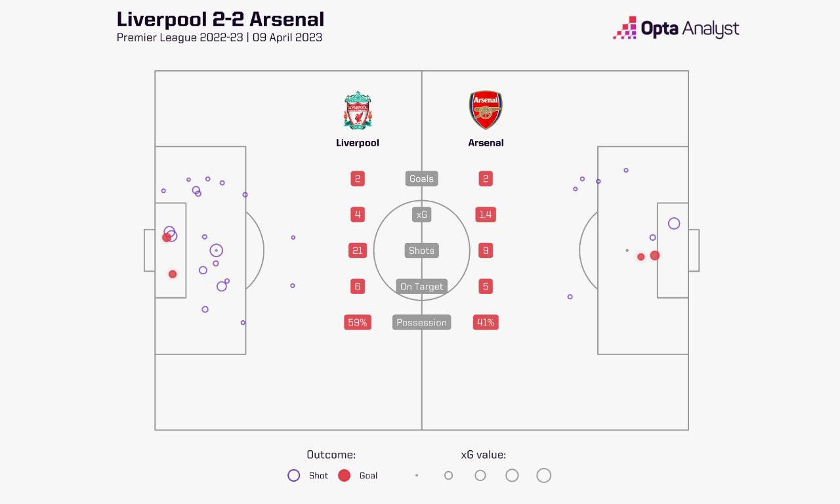Click the Arsenal club crest
The height and width of the screenshot is (504, 840).
tap(486, 110)
